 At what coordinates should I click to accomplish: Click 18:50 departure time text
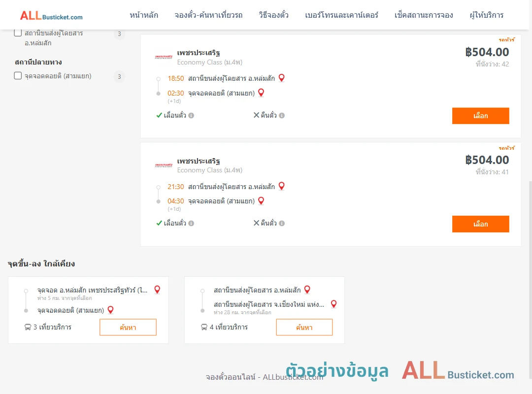pos(176,78)
